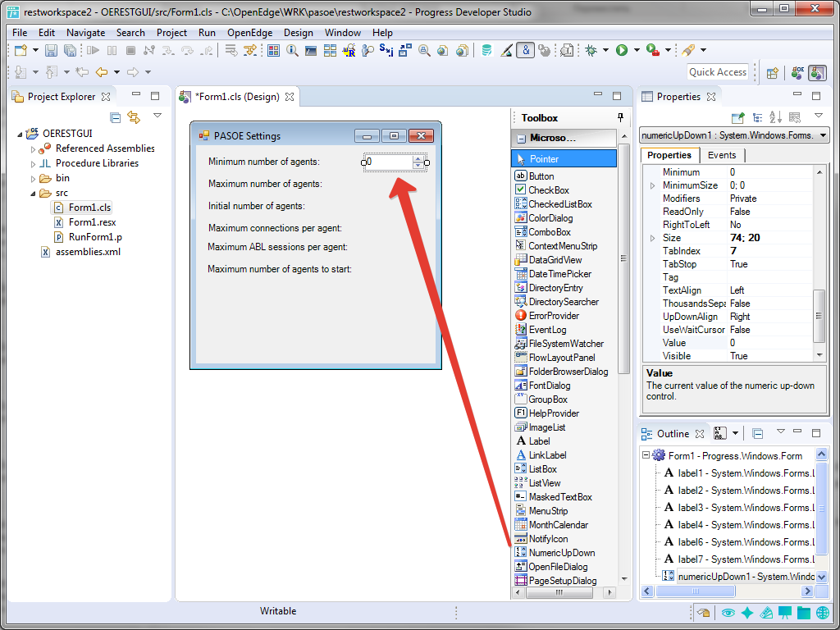Click the Alphabetical sort icon in Properties
Screen dimensions: 840x630
775,117
